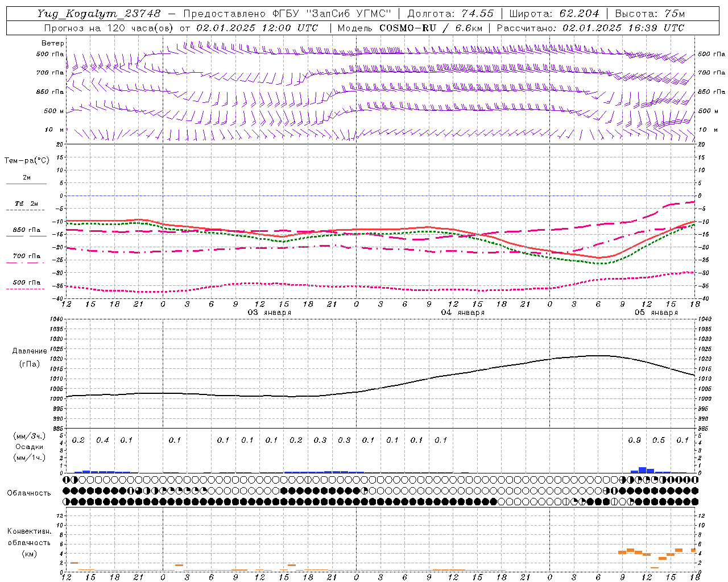
Task: Select the Высота: 75м header value
Action: pos(650,14)
